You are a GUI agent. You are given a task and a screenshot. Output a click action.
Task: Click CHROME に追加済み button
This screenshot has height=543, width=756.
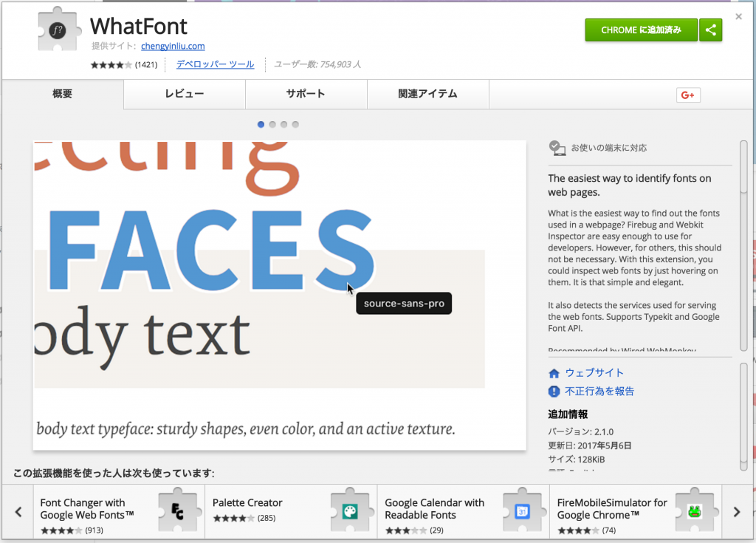641,30
